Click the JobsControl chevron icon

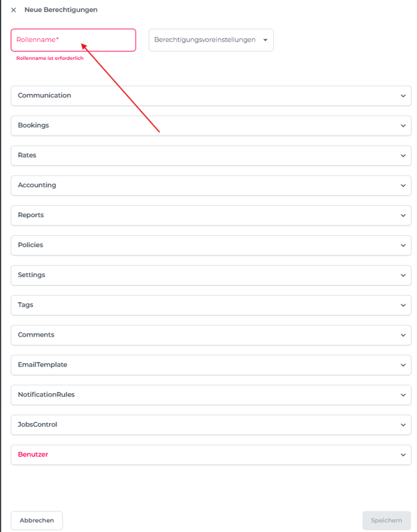[x=403, y=425]
